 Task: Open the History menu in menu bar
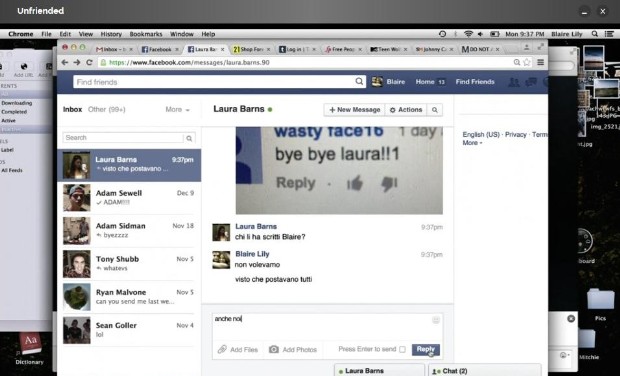click(111, 34)
